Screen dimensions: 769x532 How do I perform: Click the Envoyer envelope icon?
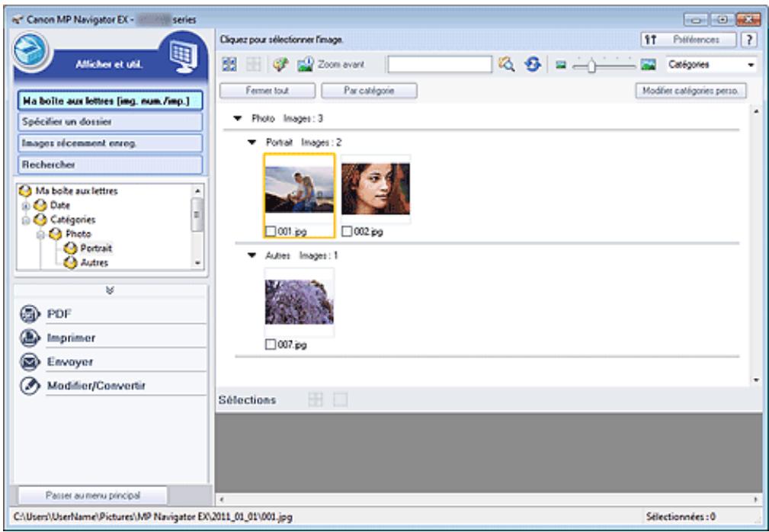(30, 362)
